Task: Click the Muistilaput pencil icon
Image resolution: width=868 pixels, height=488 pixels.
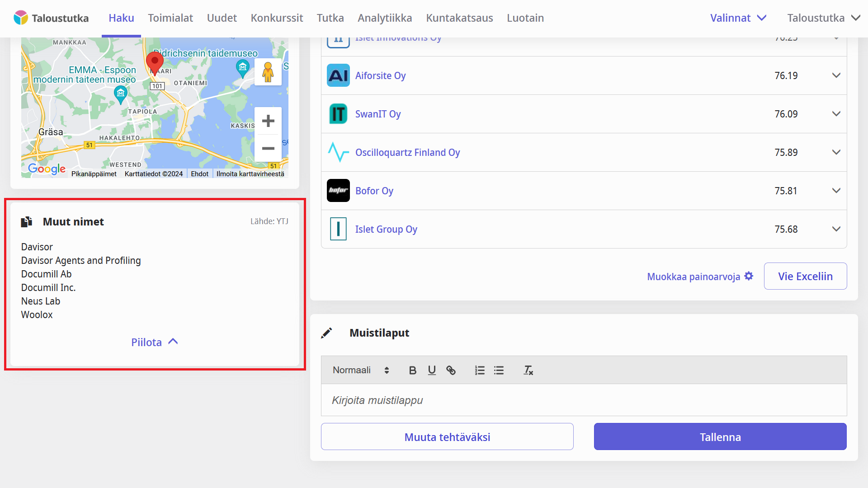Action: pos(326,333)
